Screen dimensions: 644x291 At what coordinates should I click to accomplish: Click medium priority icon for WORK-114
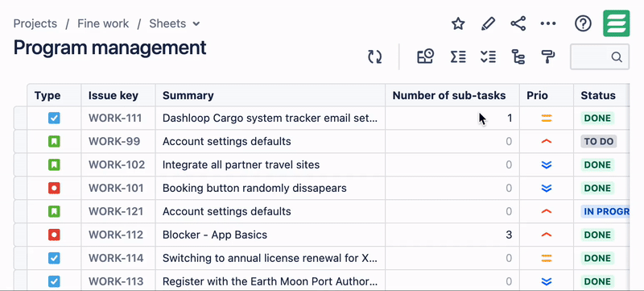[547, 258]
